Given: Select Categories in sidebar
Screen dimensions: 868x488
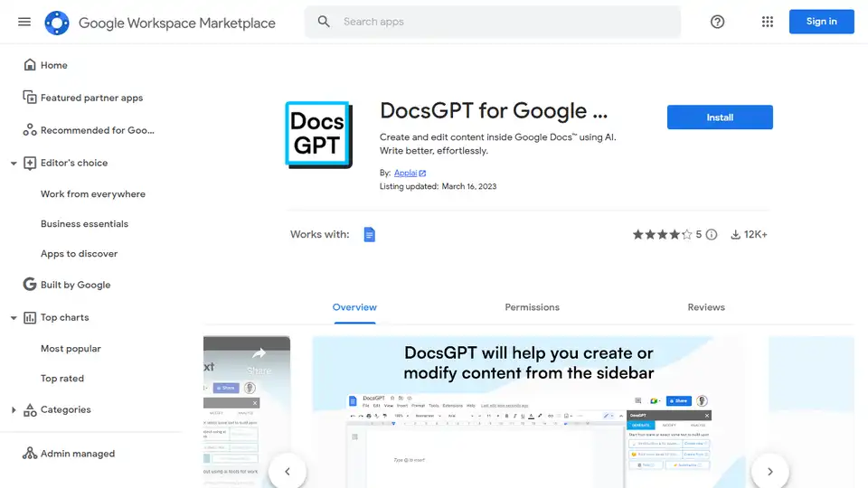Looking at the screenshot, I should click(x=65, y=410).
